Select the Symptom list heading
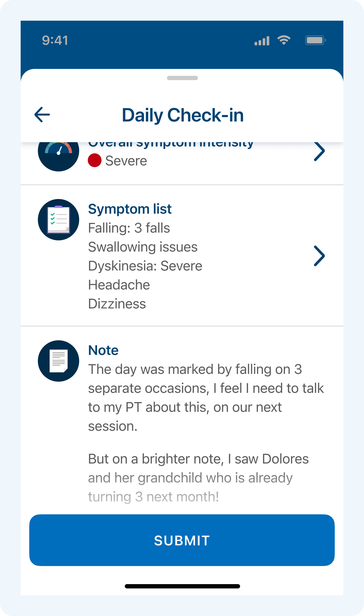 pos(130,209)
